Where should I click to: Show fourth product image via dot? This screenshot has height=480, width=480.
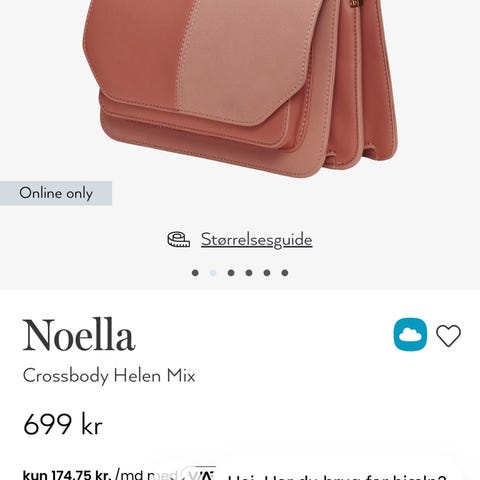(x=249, y=273)
